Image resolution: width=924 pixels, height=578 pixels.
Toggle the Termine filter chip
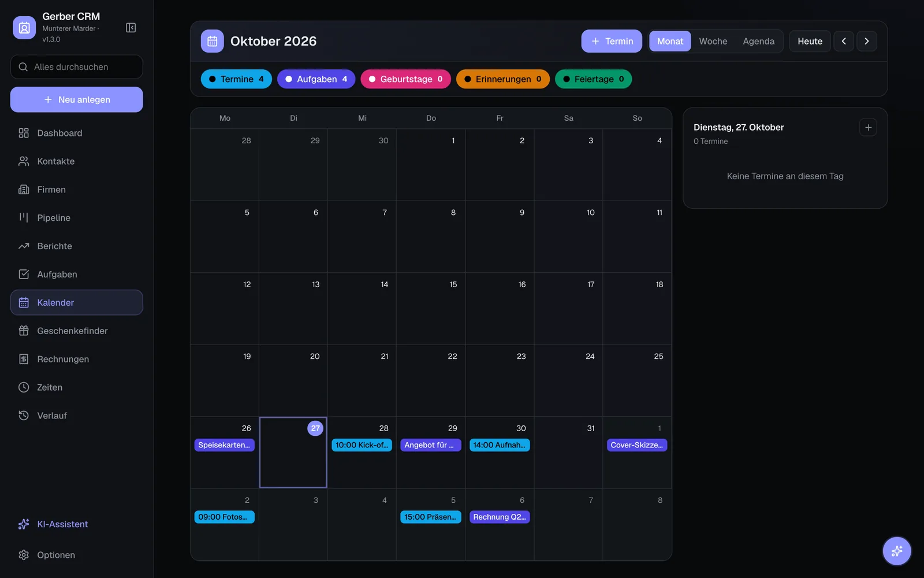236,79
